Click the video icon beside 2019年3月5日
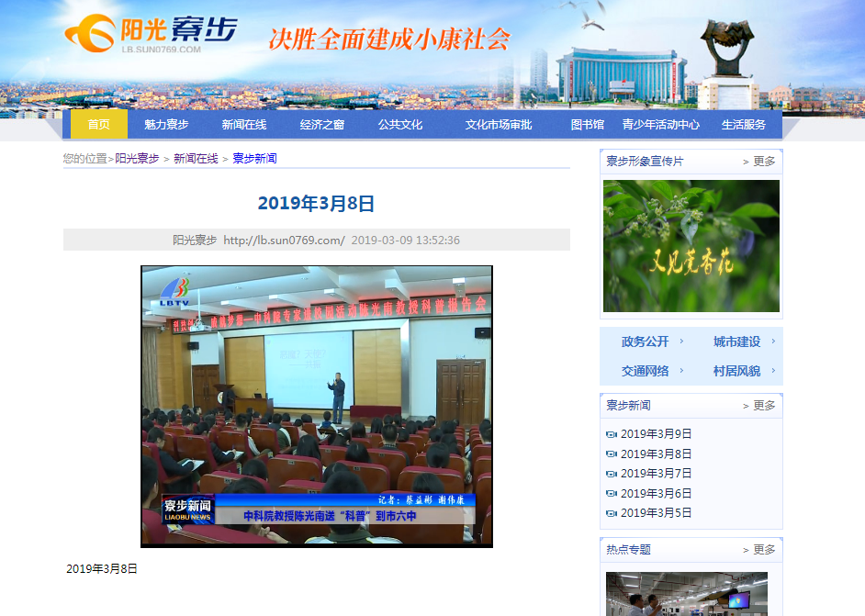Image resolution: width=865 pixels, height=616 pixels. pyautogui.click(x=612, y=513)
